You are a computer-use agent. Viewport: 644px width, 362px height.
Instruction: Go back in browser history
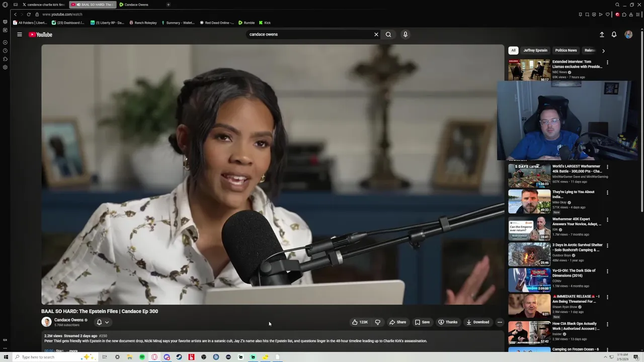tap(15, 14)
